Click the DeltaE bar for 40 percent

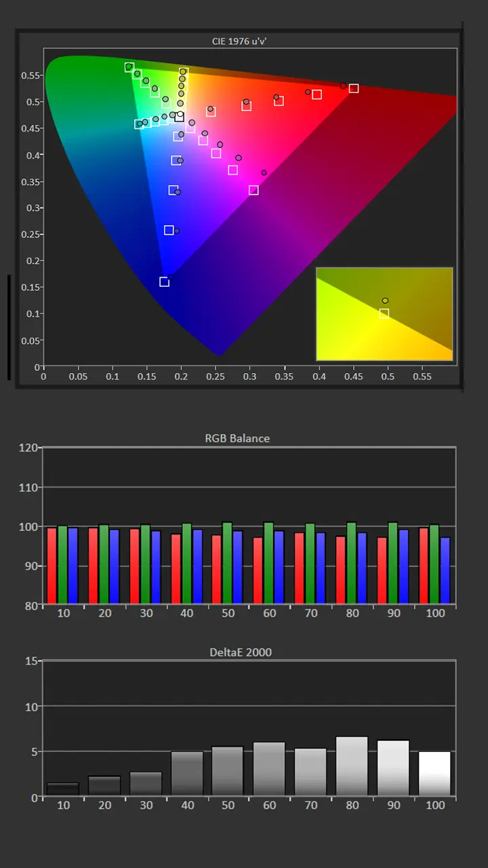(187, 774)
